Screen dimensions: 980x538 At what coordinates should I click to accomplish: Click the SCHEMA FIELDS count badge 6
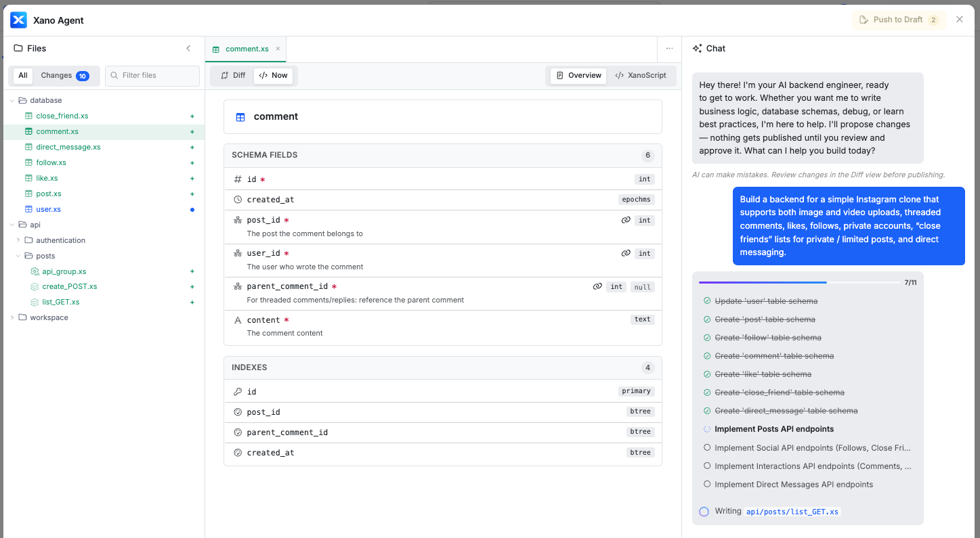point(647,156)
